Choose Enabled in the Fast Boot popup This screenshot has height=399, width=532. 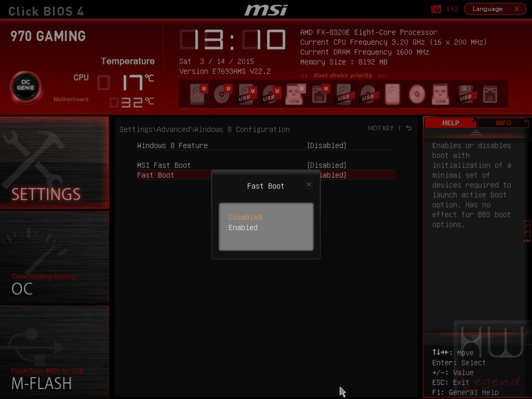(243, 227)
